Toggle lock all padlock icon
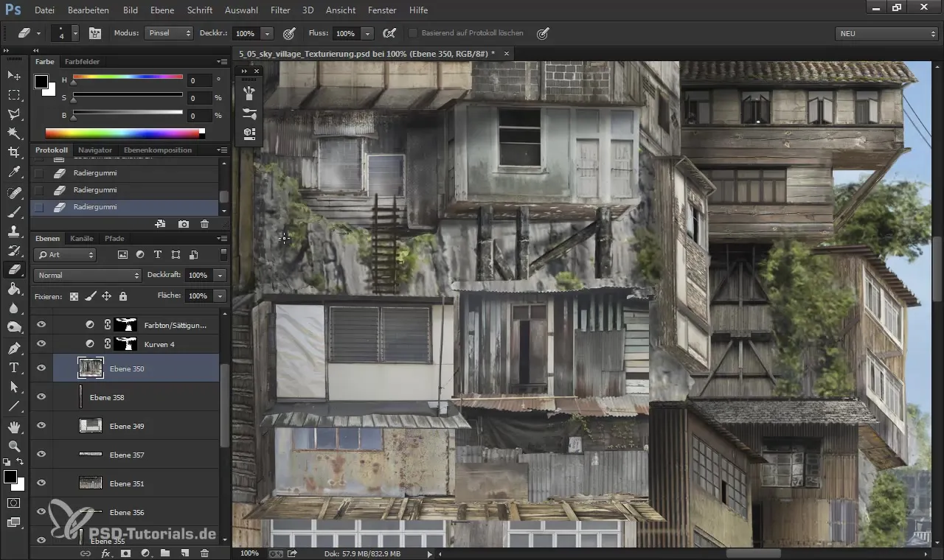Image resolution: width=944 pixels, height=560 pixels. (122, 296)
